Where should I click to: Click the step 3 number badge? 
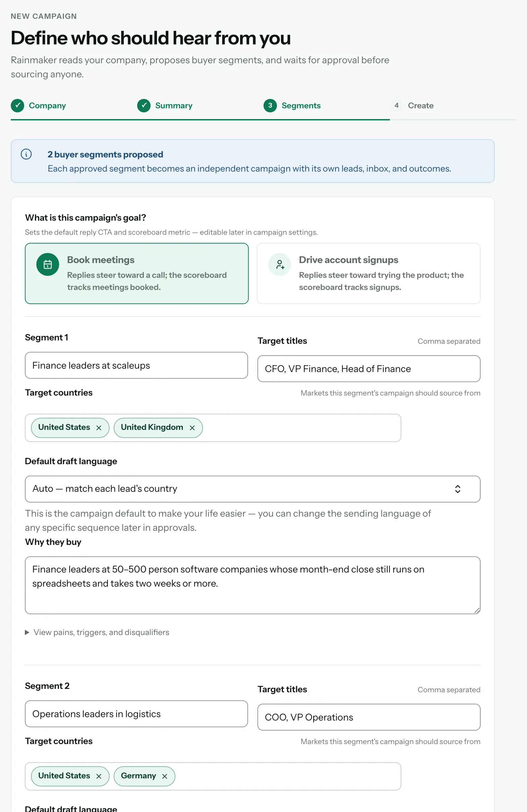[270, 105]
